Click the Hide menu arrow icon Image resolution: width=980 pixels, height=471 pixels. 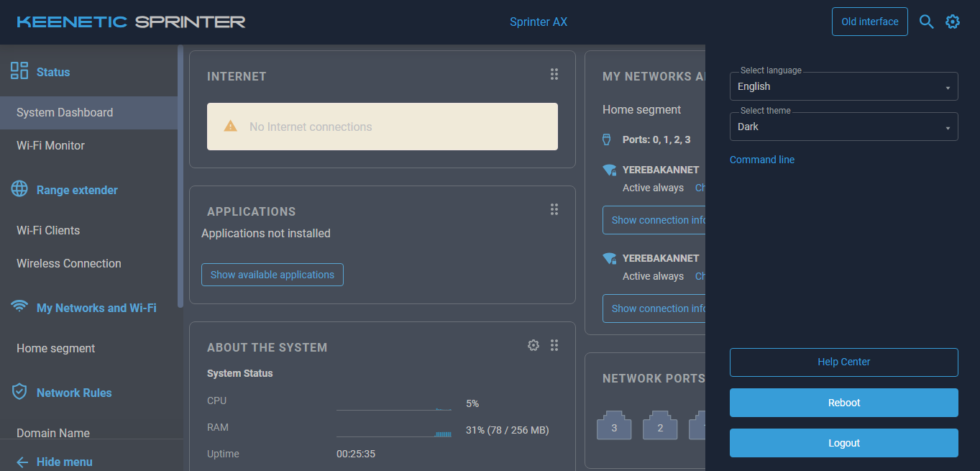tap(22, 462)
